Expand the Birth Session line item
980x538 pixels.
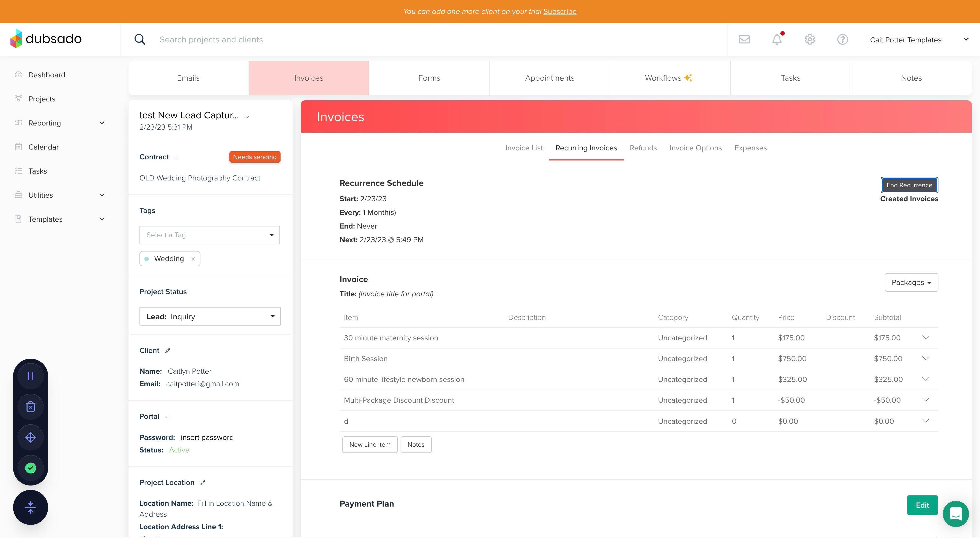[926, 358]
